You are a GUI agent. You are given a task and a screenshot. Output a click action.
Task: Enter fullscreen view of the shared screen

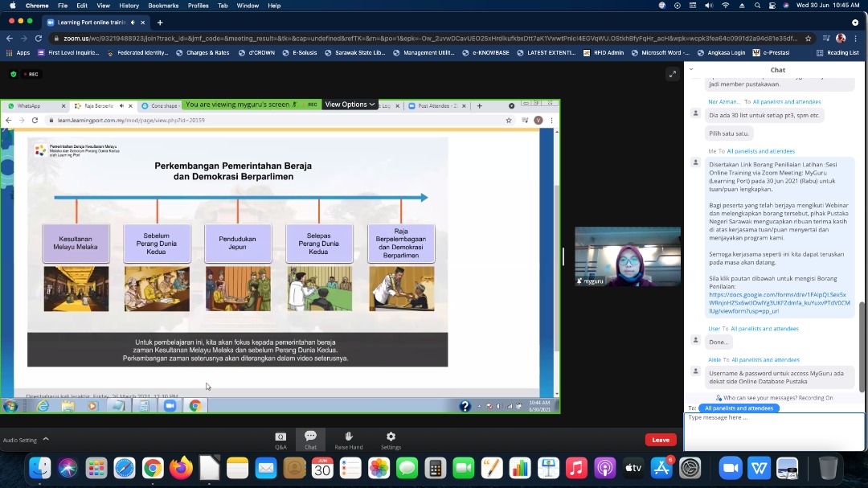(672, 74)
